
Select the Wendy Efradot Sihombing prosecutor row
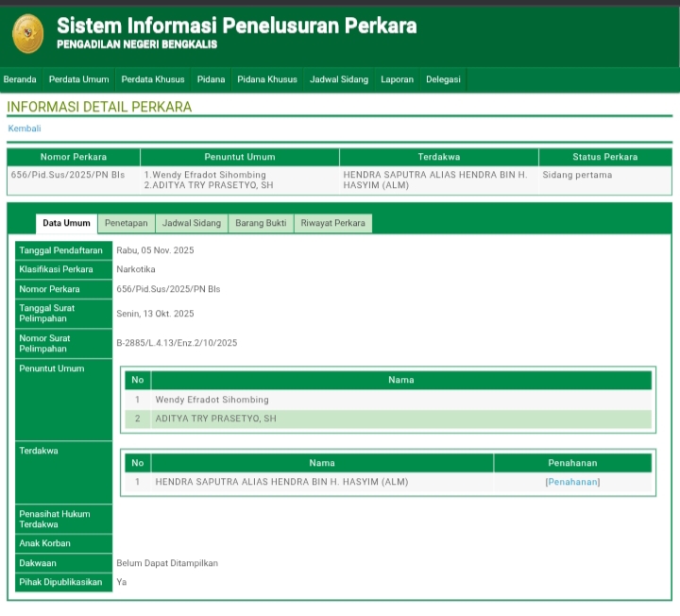point(212,400)
